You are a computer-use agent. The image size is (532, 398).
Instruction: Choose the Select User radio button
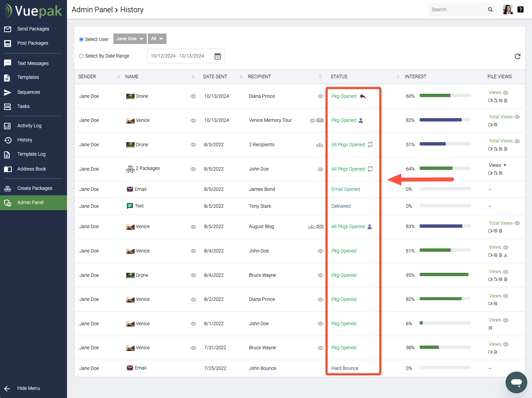point(82,40)
